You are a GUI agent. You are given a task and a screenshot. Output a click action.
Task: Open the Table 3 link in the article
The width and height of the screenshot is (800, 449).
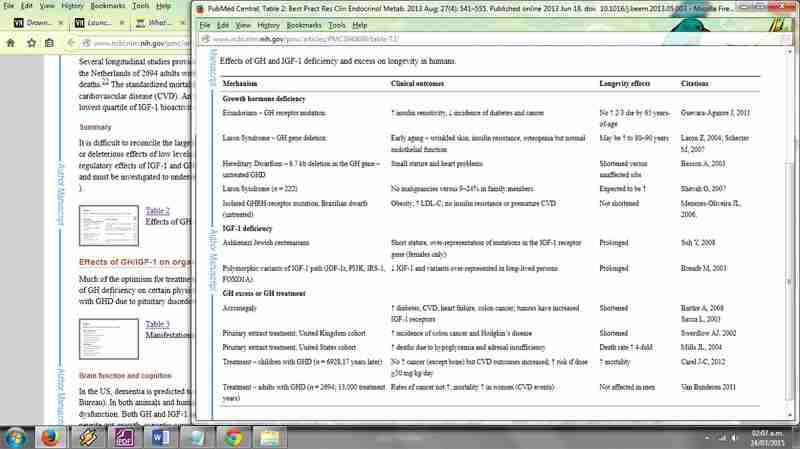click(x=157, y=324)
